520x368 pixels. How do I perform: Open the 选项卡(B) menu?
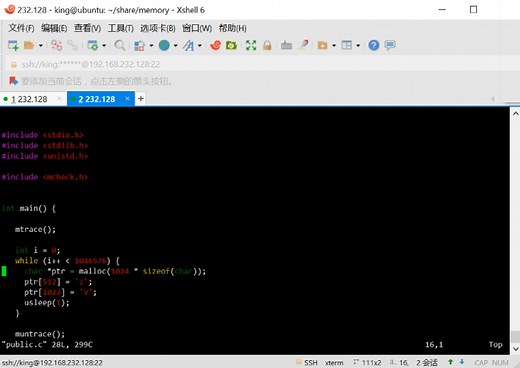158,28
